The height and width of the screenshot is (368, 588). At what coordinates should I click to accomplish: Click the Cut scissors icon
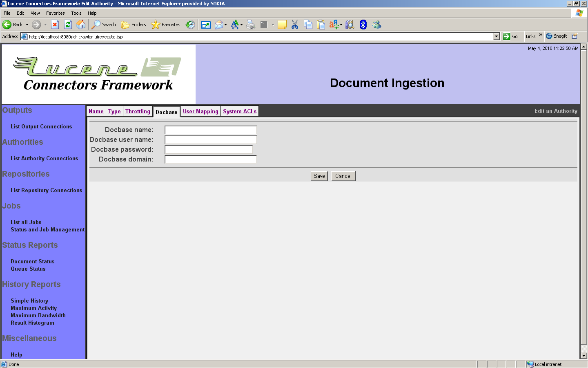pyautogui.click(x=294, y=25)
